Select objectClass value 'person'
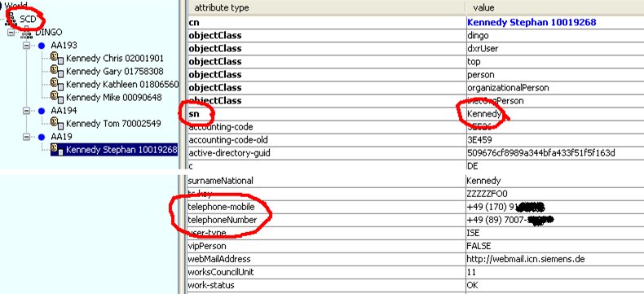Viewport: 644px width, 294px height. [x=480, y=75]
